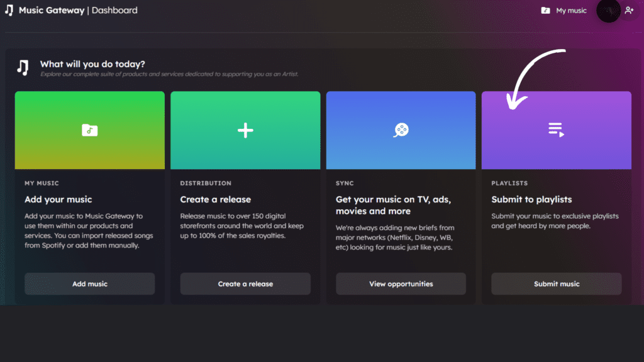Image resolution: width=644 pixels, height=362 pixels.
Task: Click the music note beside 'What will you do today?'
Action: [x=23, y=67]
